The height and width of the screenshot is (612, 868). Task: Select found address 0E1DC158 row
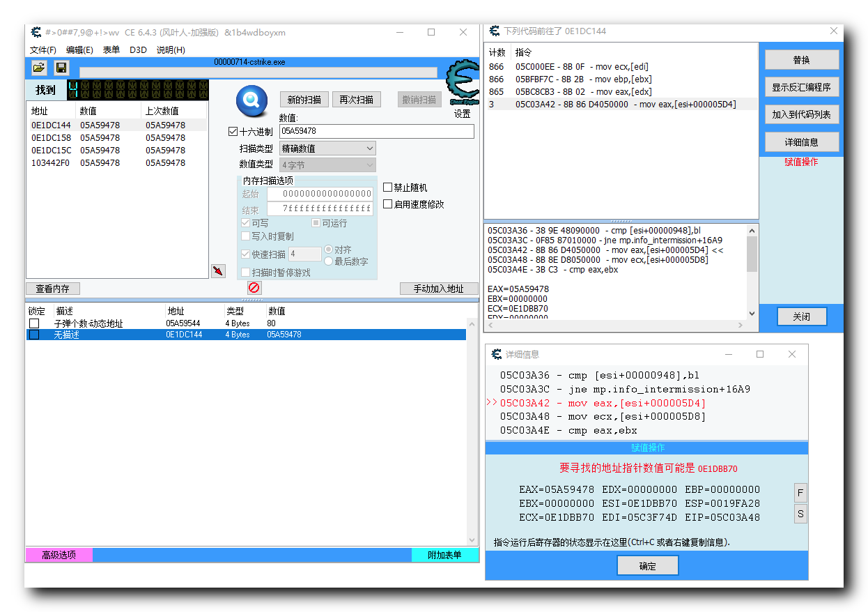click(116, 137)
